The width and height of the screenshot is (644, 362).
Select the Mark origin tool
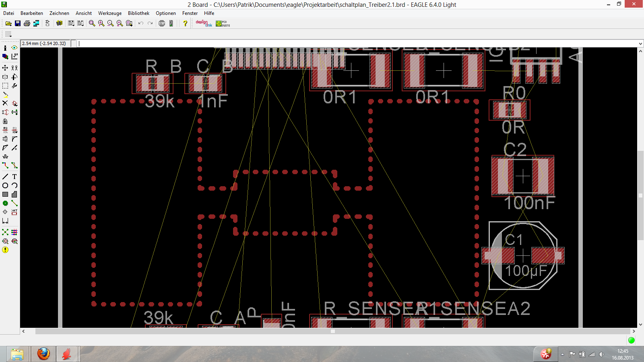tap(14, 57)
